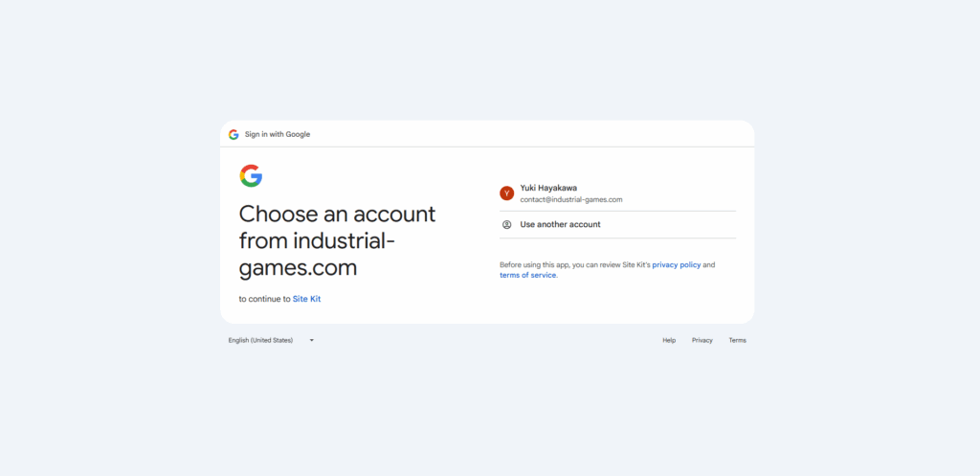Screen dimensions: 980x476
Task: Open the terms of service link
Action: 527,276
